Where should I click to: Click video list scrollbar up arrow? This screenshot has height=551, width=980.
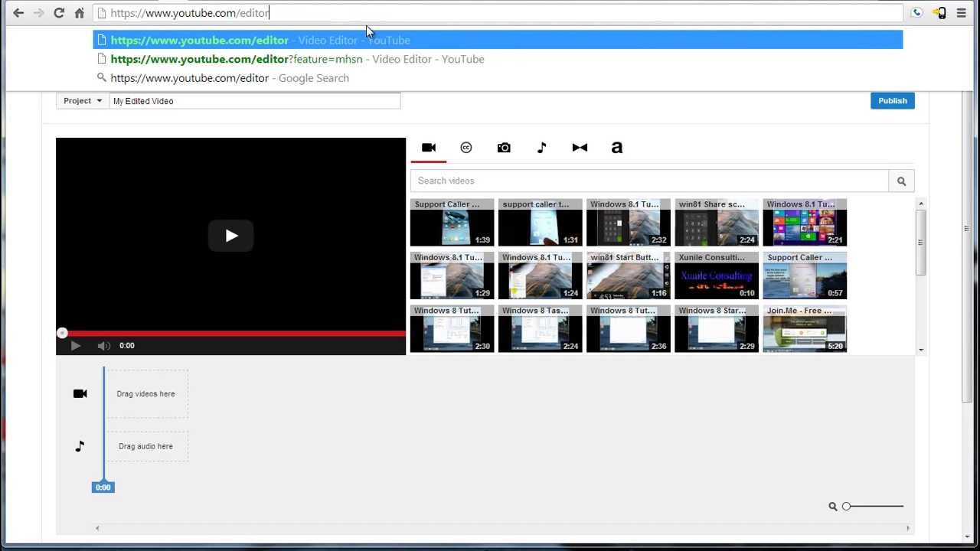tap(921, 204)
